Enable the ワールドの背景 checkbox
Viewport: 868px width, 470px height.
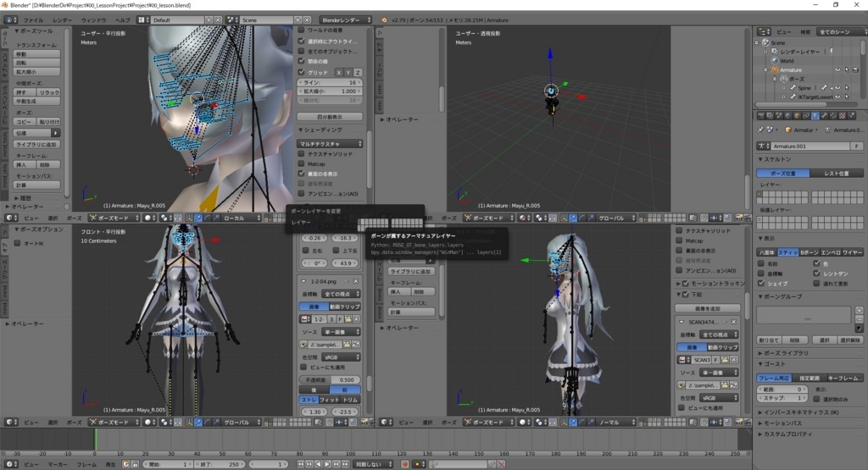point(302,30)
